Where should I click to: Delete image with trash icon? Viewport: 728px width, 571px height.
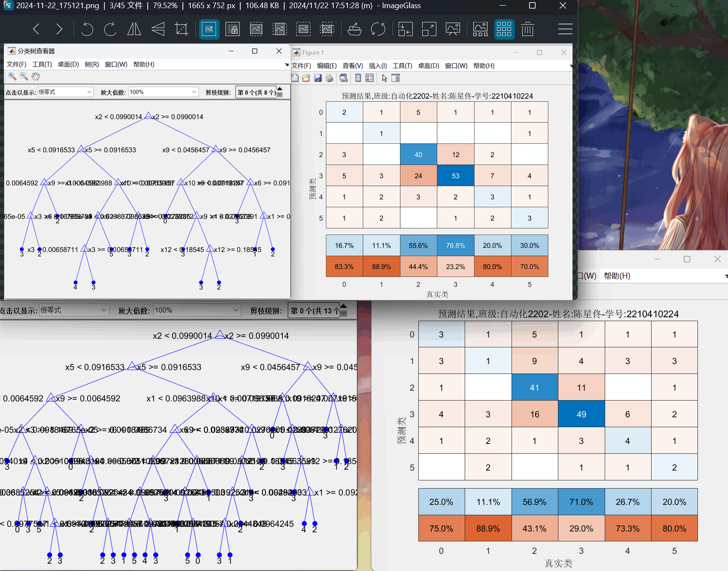click(x=527, y=29)
